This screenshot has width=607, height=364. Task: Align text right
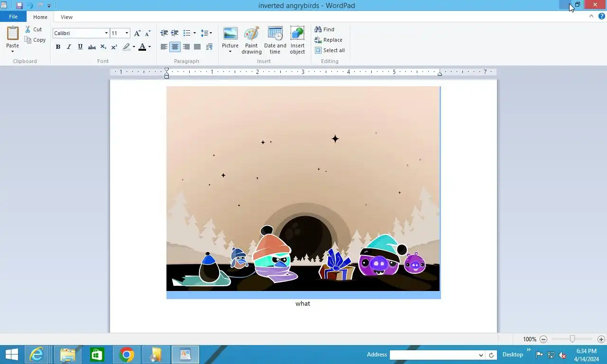pos(186,47)
